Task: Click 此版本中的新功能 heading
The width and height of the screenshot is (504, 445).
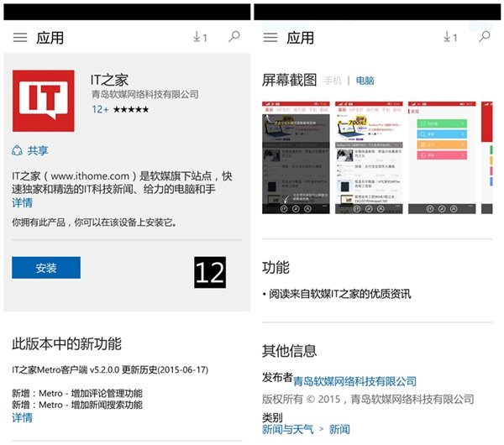Action: point(66,344)
